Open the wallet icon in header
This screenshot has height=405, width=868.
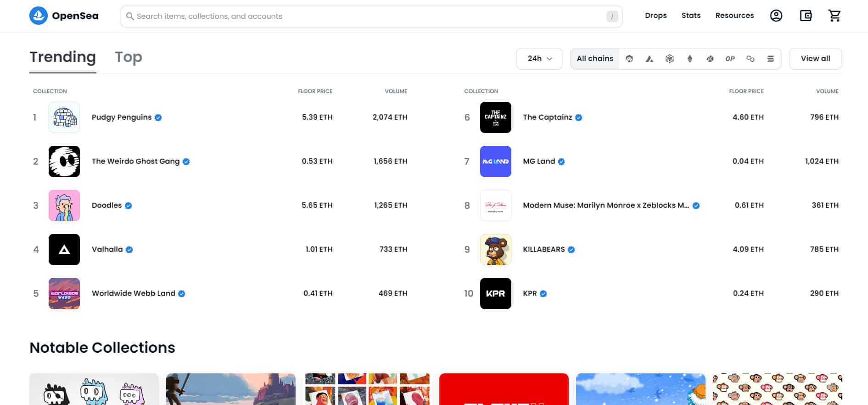[x=806, y=16]
